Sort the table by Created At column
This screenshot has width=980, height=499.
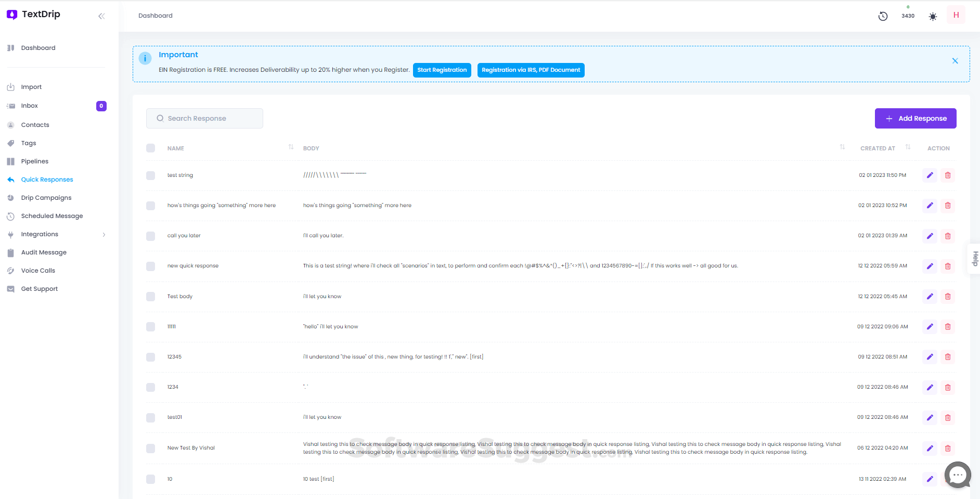[x=908, y=147]
